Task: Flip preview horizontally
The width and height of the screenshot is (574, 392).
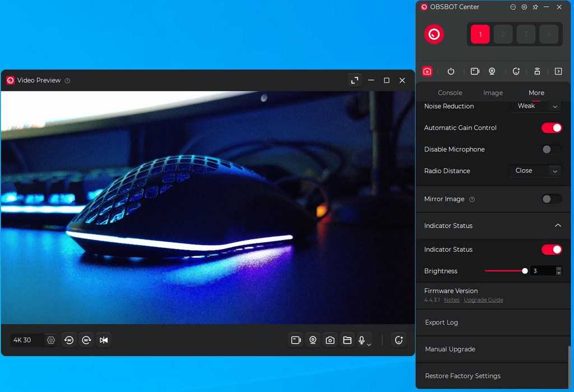Action: point(104,340)
